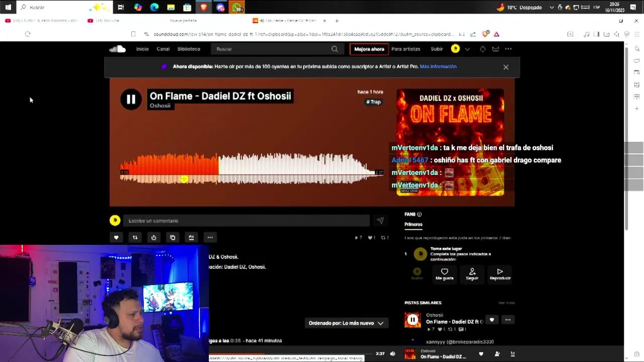Copy the track link icon
The height and width of the screenshot is (362, 644).
[173, 237]
